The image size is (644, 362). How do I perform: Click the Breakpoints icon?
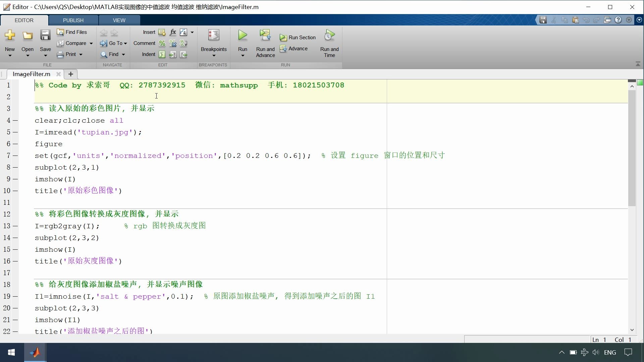214,35
